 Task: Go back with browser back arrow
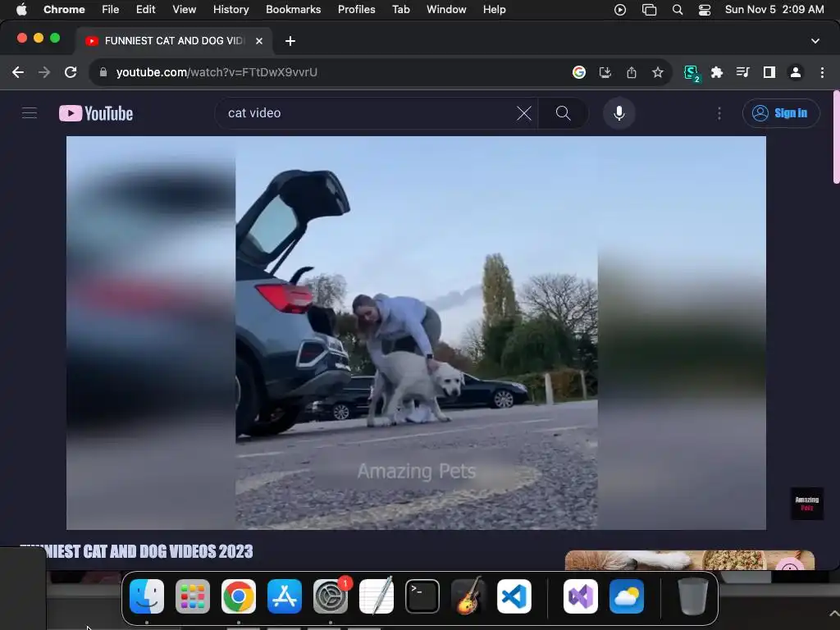(x=18, y=72)
